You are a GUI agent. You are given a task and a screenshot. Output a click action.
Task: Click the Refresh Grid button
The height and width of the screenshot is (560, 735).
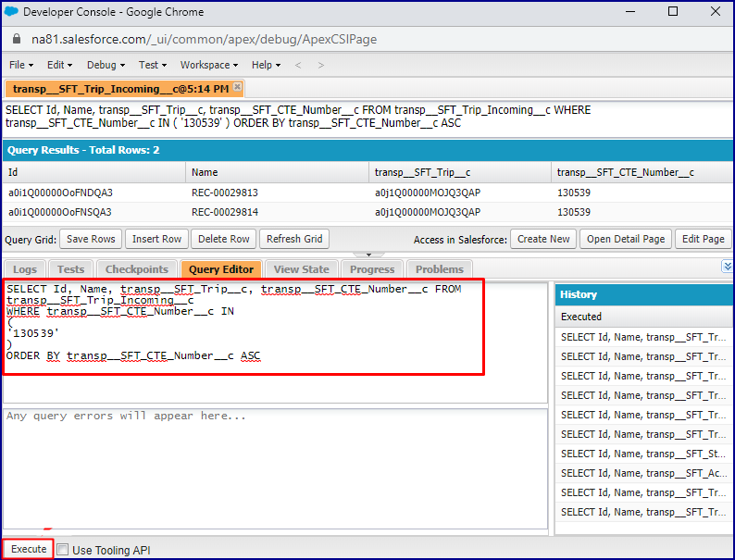(294, 239)
